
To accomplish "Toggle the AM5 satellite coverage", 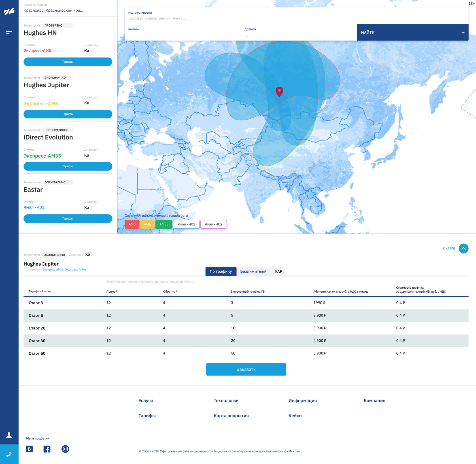I will tap(132, 224).
